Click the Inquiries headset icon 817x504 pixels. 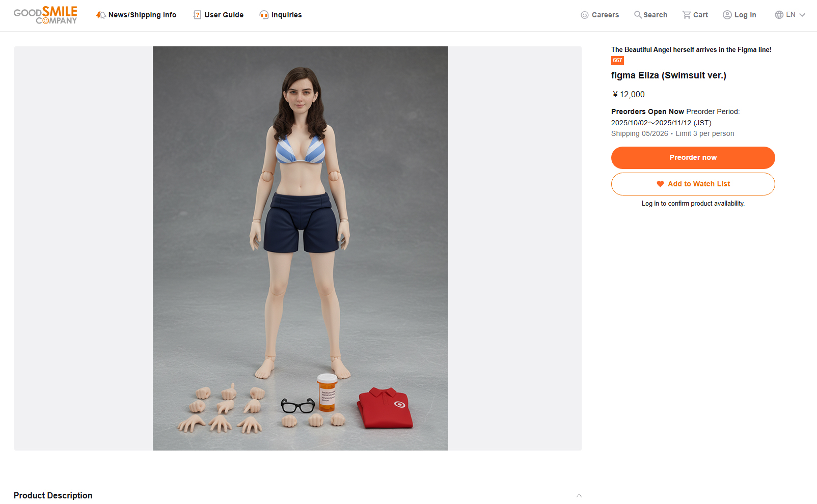click(264, 15)
